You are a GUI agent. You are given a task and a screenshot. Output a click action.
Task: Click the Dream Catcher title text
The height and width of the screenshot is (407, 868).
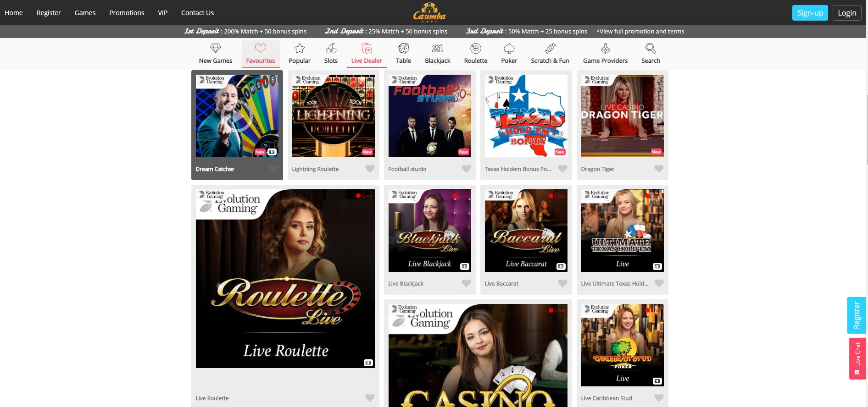[x=215, y=169]
